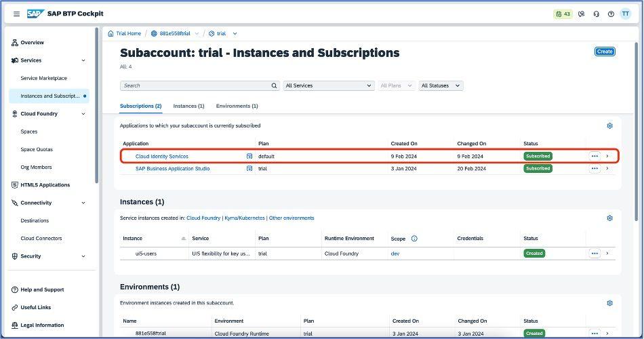644x339 pixels.
Task: Open Environments table settings gear
Action: pos(610,303)
